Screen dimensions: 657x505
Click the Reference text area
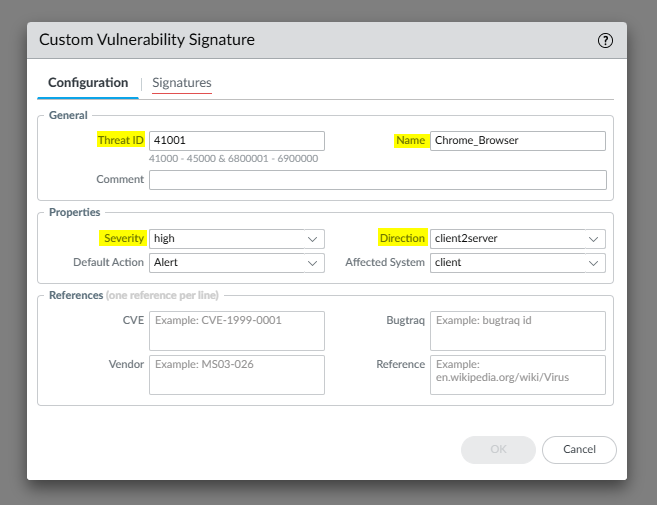coord(518,375)
